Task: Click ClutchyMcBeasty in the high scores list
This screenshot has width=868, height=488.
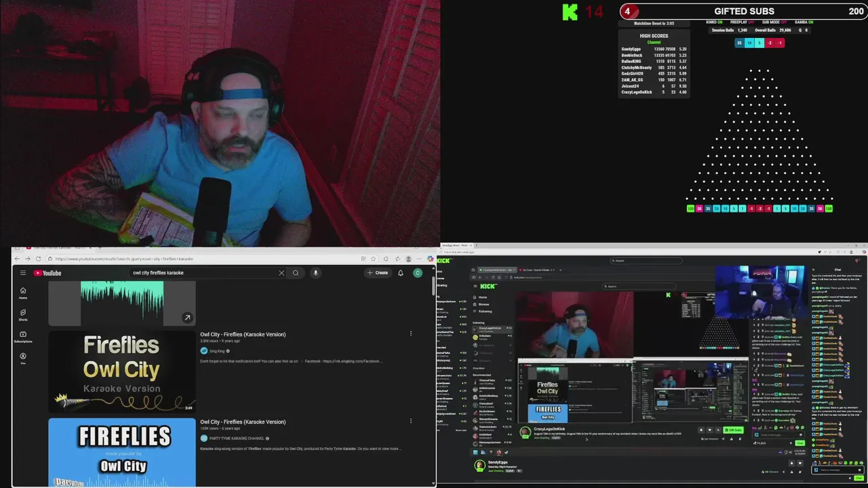Action: click(636, 68)
